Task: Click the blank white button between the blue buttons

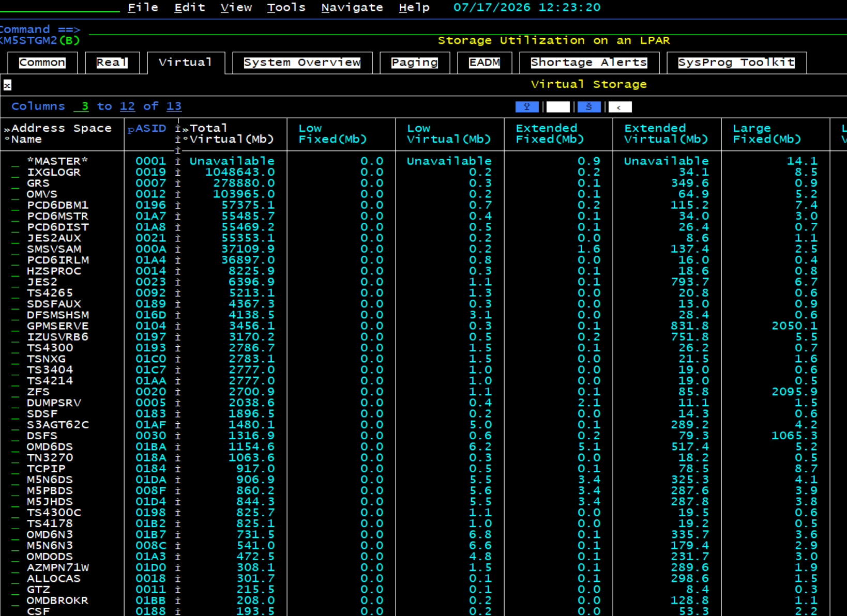Action: click(558, 107)
